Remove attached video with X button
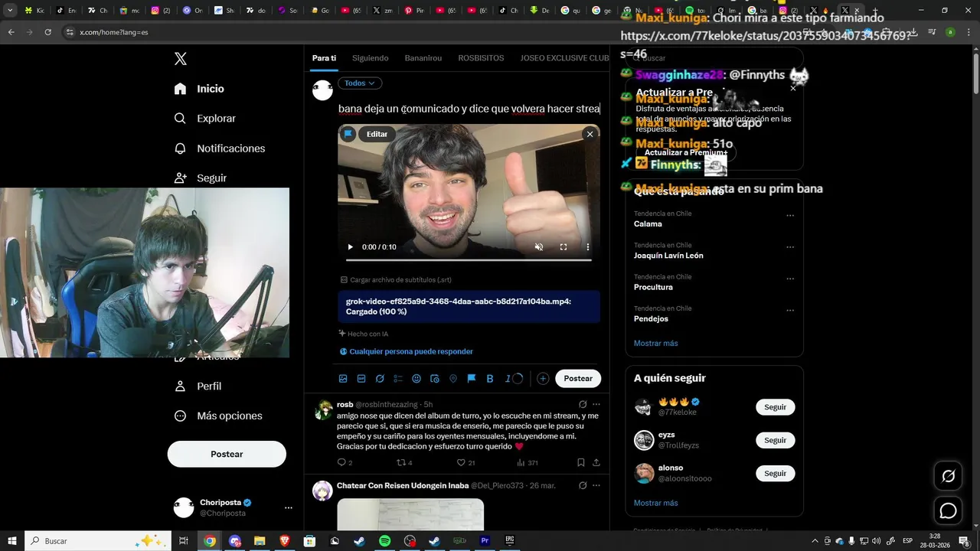This screenshot has width=980, height=551. [590, 134]
